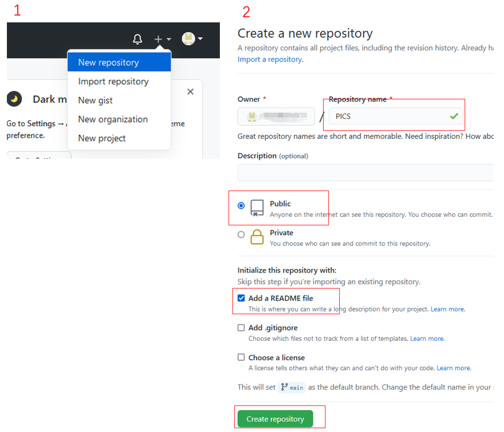Click the Public option label text
The image size is (504, 432).
coord(280,204)
